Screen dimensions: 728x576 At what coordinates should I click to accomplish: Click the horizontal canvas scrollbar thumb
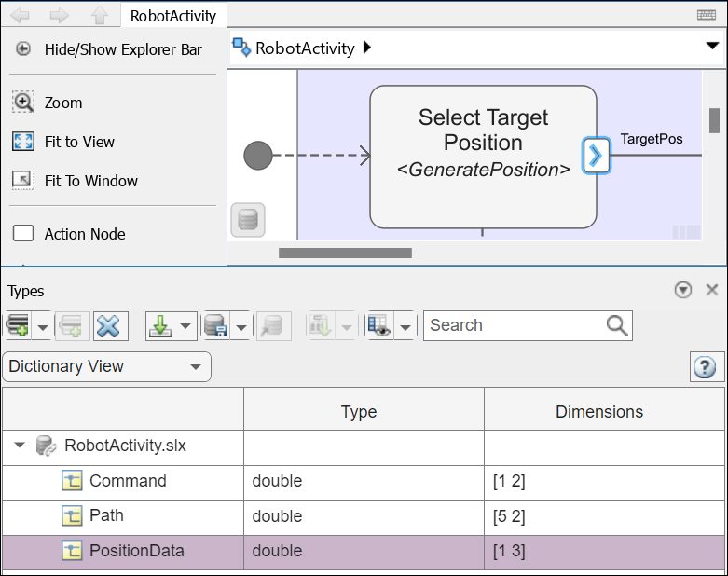pos(345,253)
